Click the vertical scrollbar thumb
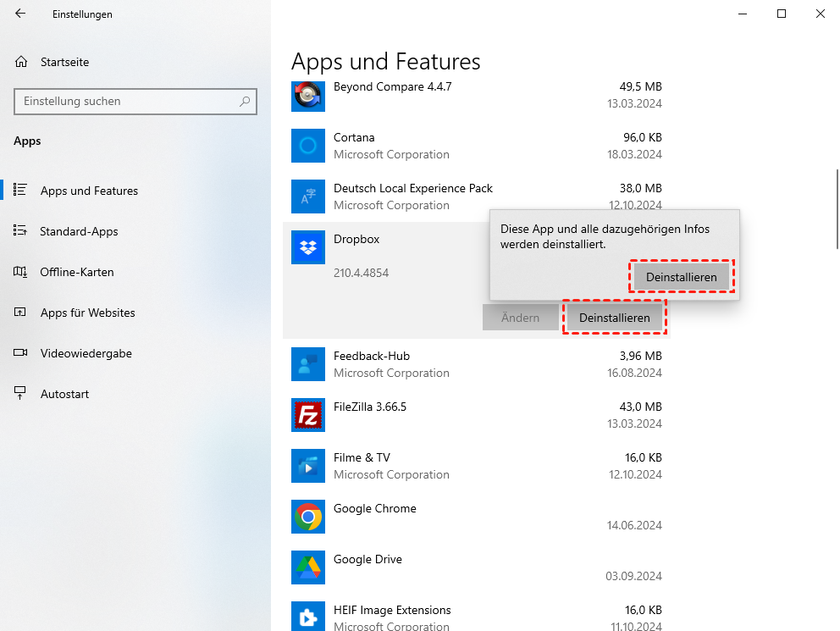The width and height of the screenshot is (840, 631). click(837, 209)
